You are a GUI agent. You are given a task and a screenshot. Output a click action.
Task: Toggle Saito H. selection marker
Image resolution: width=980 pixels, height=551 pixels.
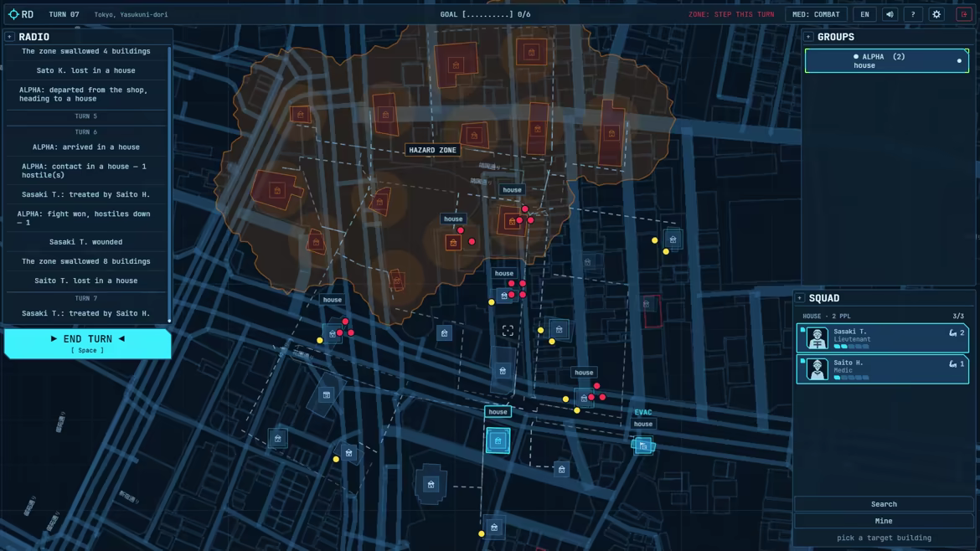click(x=802, y=361)
